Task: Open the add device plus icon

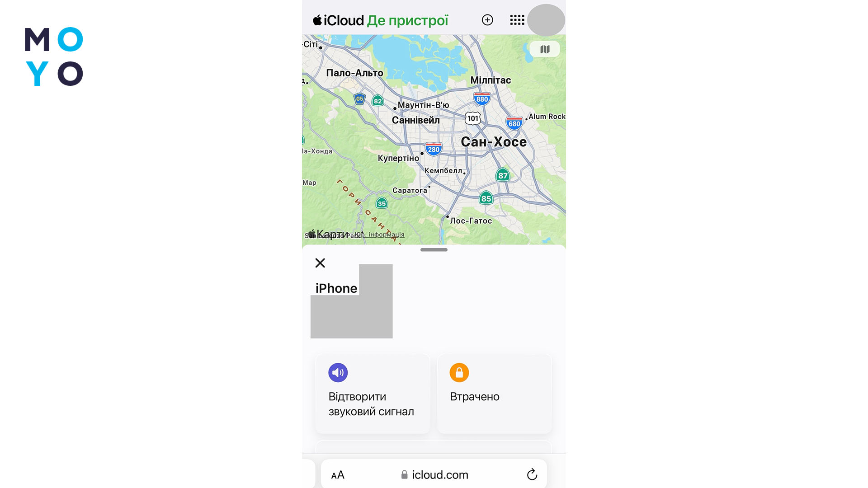Action: [x=487, y=20]
